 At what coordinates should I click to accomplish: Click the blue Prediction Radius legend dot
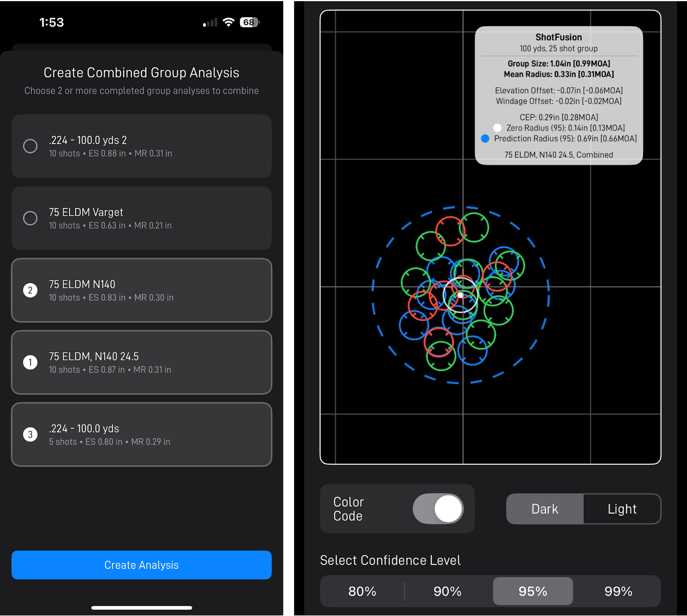coord(485,138)
